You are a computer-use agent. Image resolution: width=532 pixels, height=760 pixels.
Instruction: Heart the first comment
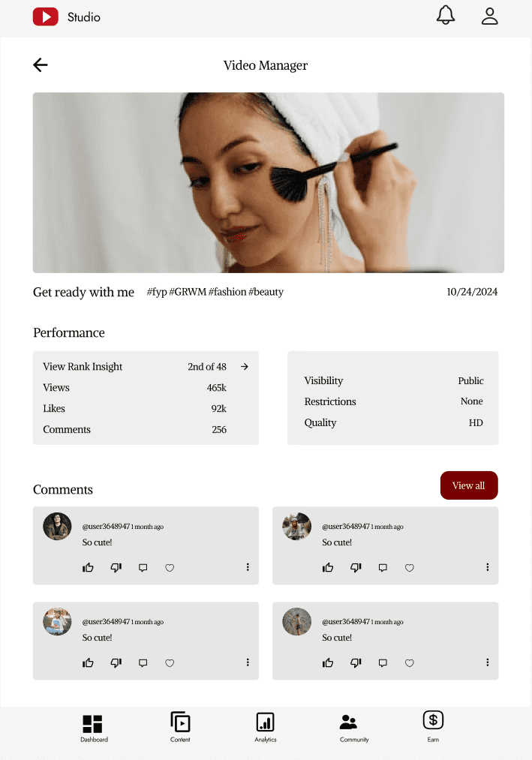(x=170, y=568)
